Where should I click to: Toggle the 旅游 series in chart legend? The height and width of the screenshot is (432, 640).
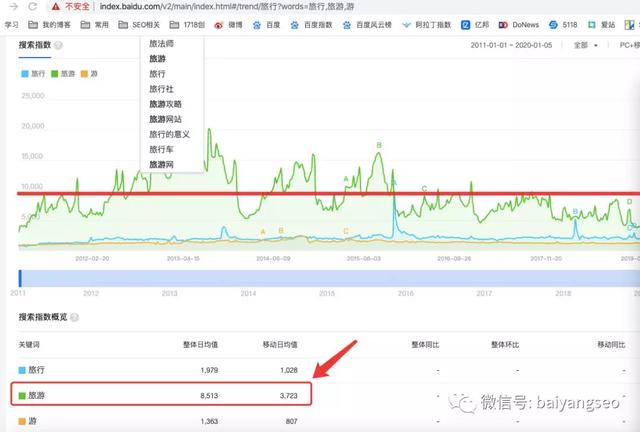coord(62,74)
